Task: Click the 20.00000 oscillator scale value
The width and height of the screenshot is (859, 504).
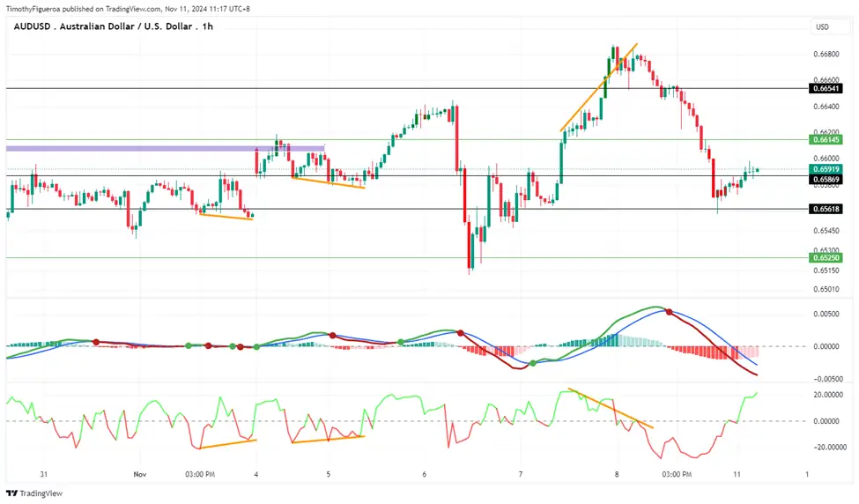Action: [826, 395]
